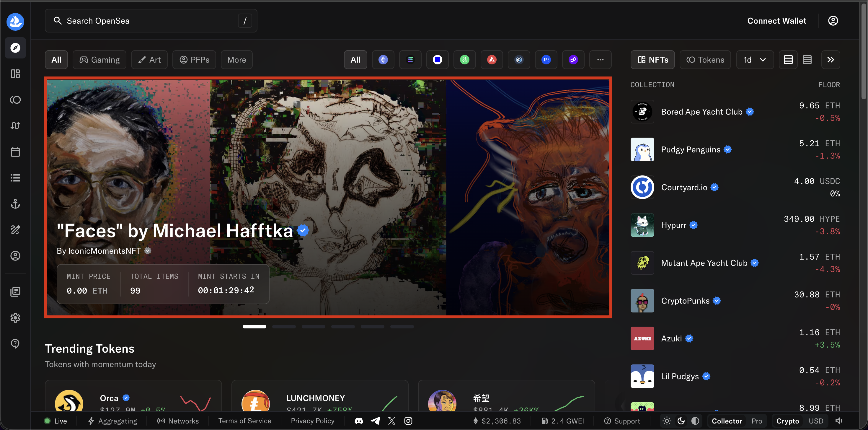Open the Settings gear in sidebar

point(15,317)
